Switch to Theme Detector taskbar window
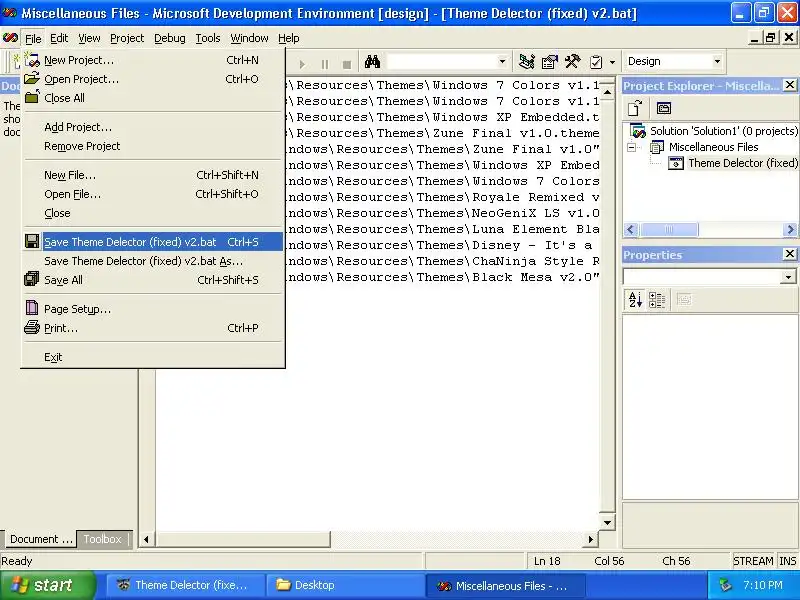The width and height of the screenshot is (800, 600). [x=184, y=585]
